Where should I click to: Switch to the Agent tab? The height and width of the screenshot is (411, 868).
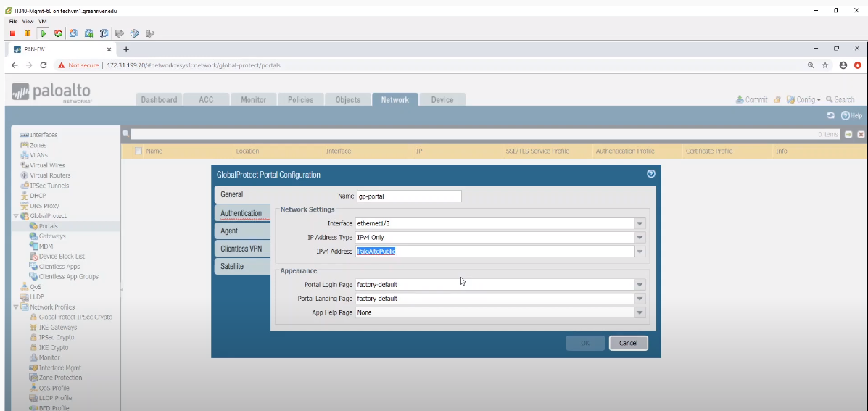(x=242, y=231)
